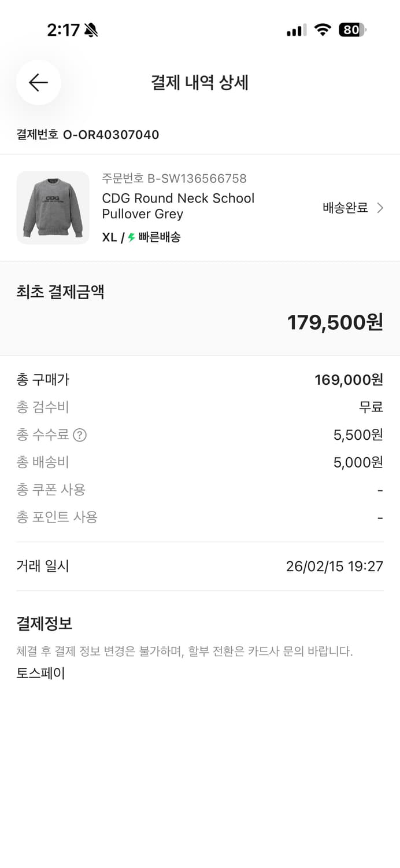Click the back arrow icon
The height and width of the screenshot is (868, 400).
coord(38,83)
